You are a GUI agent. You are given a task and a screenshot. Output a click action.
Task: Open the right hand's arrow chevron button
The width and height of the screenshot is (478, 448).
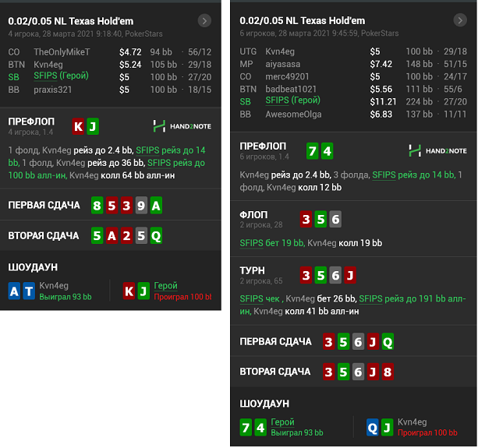click(460, 20)
